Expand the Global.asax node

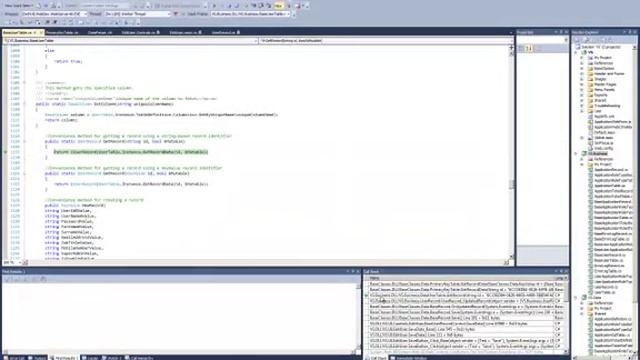pos(582,138)
